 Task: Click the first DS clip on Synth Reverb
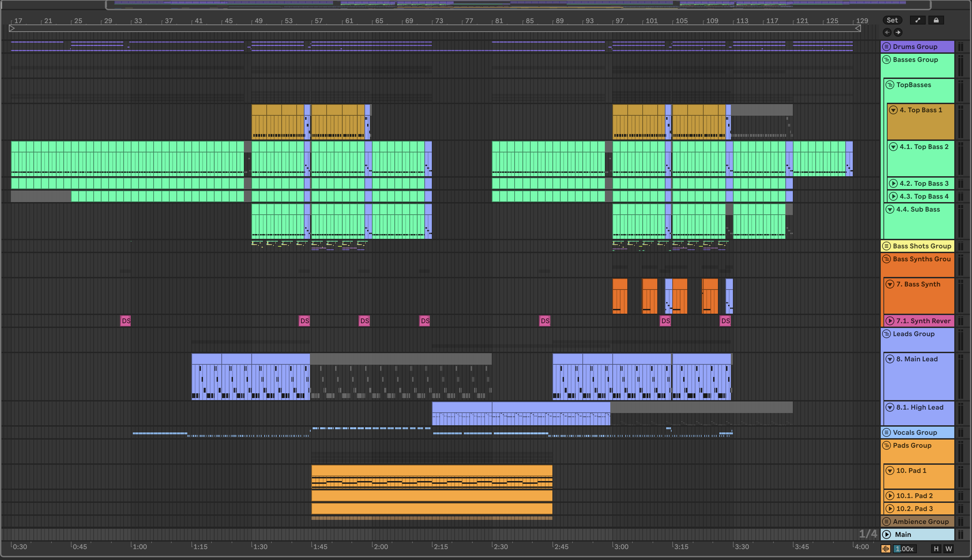125,321
